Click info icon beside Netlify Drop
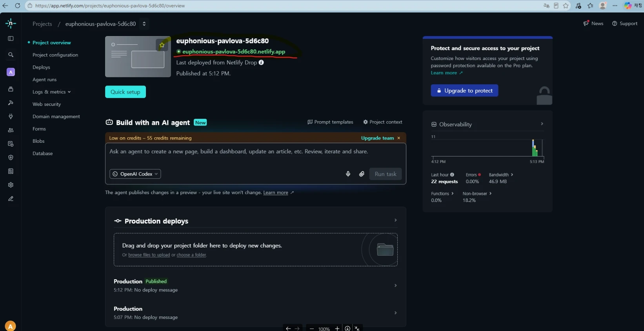644x331 pixels. [261, 62]
